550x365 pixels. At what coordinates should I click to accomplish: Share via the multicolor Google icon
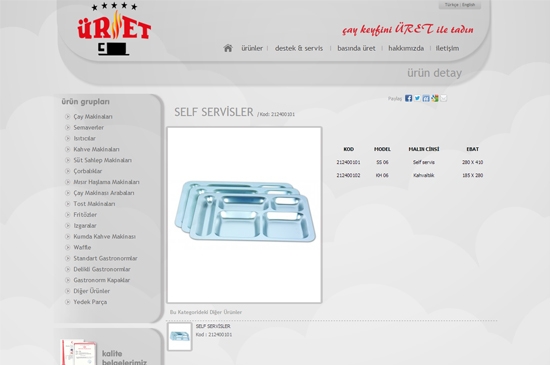point(435,98)
